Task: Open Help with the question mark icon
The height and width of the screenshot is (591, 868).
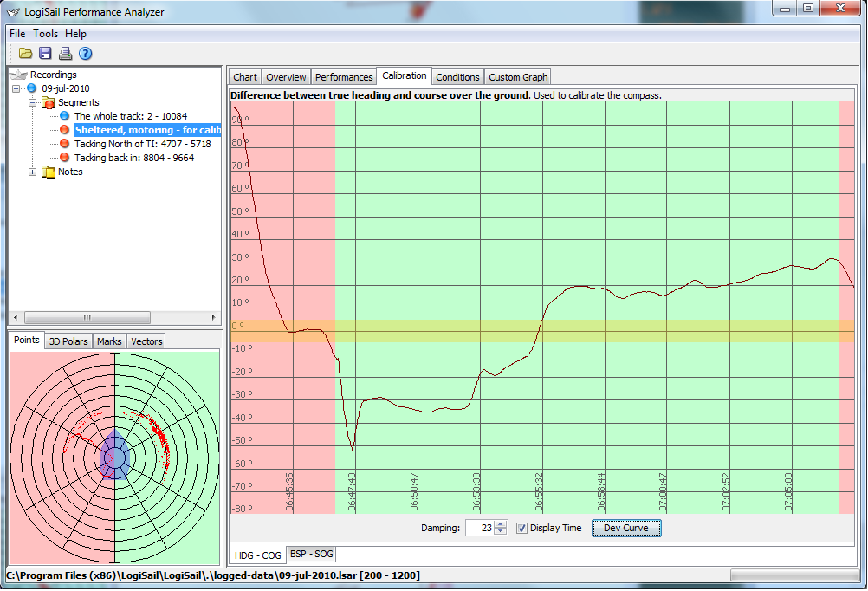Action: [x=85, y=54]
